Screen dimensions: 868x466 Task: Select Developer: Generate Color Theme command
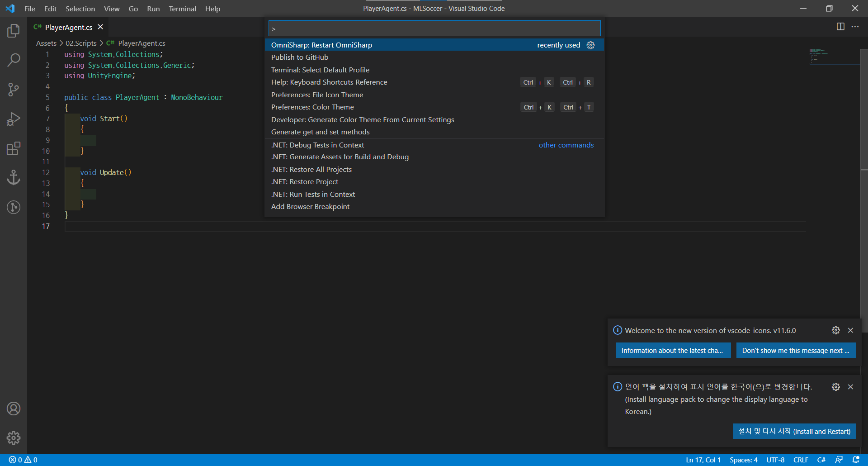[434, 119]
